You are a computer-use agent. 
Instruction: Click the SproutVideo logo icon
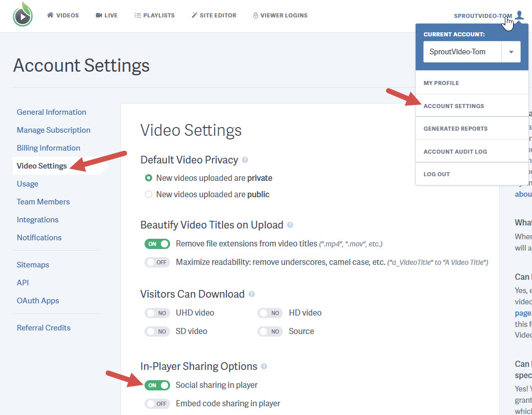pos(23,14)
